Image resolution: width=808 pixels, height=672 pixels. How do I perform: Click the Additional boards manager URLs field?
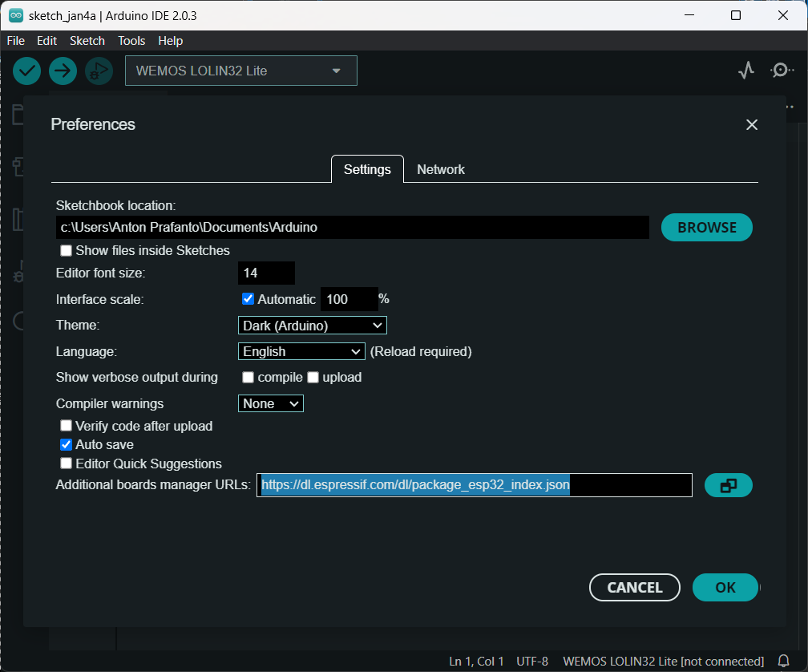(474, 485)
